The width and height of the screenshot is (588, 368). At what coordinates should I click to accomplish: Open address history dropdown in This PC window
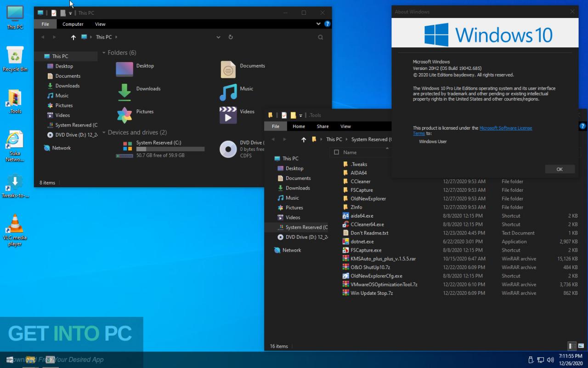point(218,37)
